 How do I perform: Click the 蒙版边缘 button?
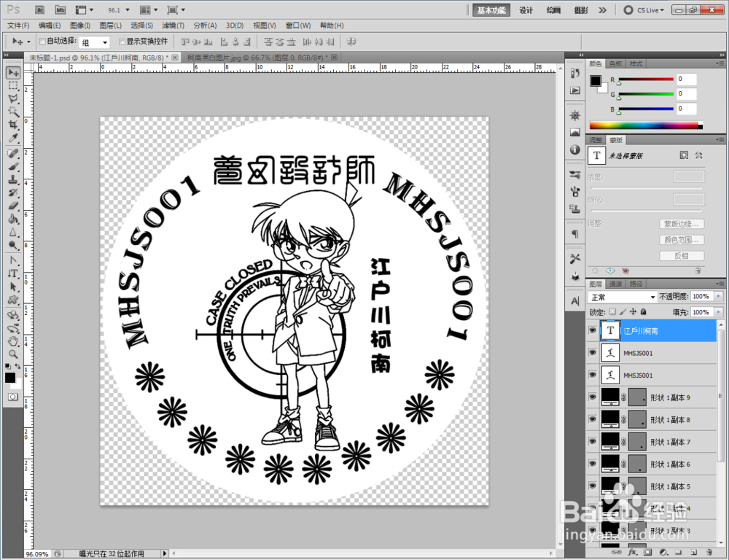coord(682,224)
